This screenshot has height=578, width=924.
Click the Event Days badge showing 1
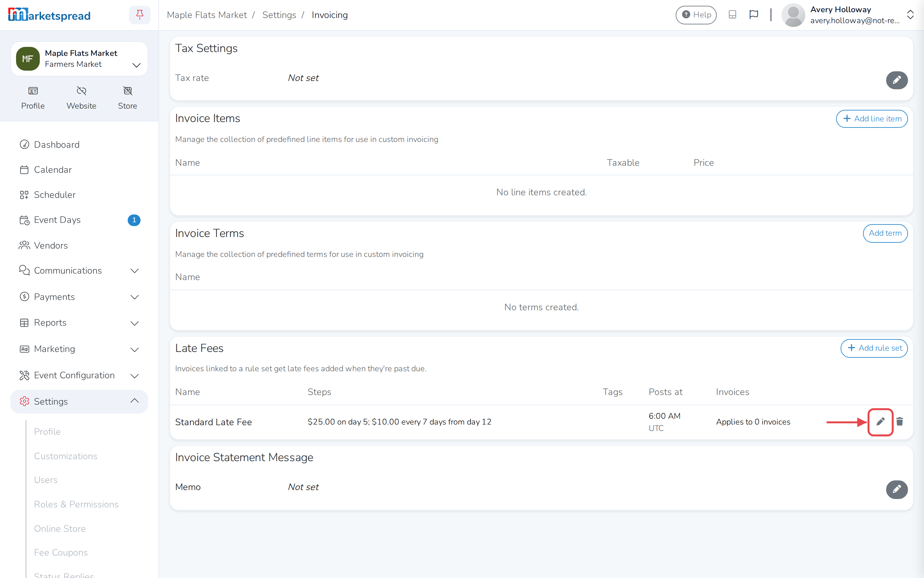click(134, 220)
